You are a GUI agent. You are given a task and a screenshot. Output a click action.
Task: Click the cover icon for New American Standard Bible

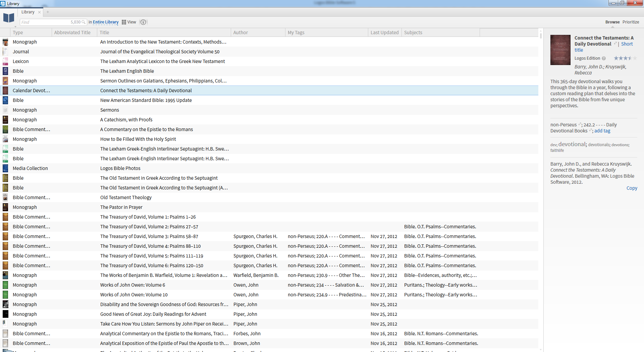point(5,100)
